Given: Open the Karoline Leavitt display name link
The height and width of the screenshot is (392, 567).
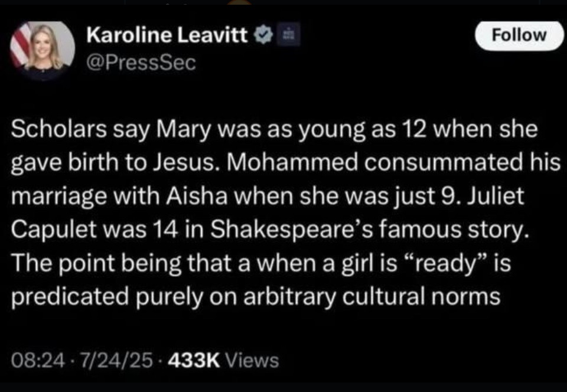Looking at the screenshot, I should [167, 35].
